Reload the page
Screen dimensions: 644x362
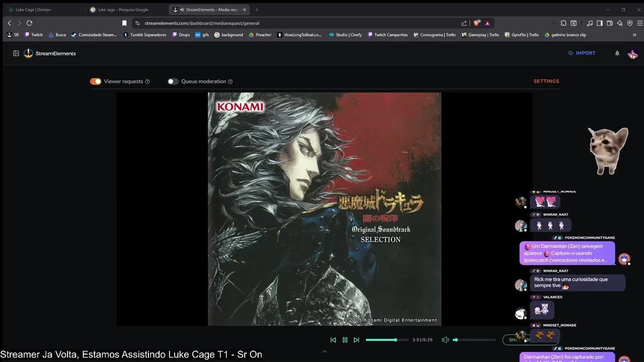(30, 23)
